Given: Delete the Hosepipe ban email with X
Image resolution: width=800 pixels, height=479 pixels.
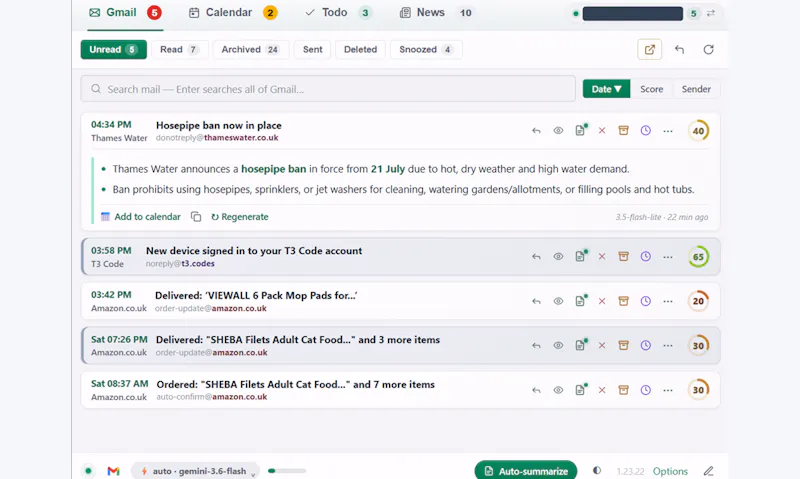Looking at the screenshot, I should (602, 131).
